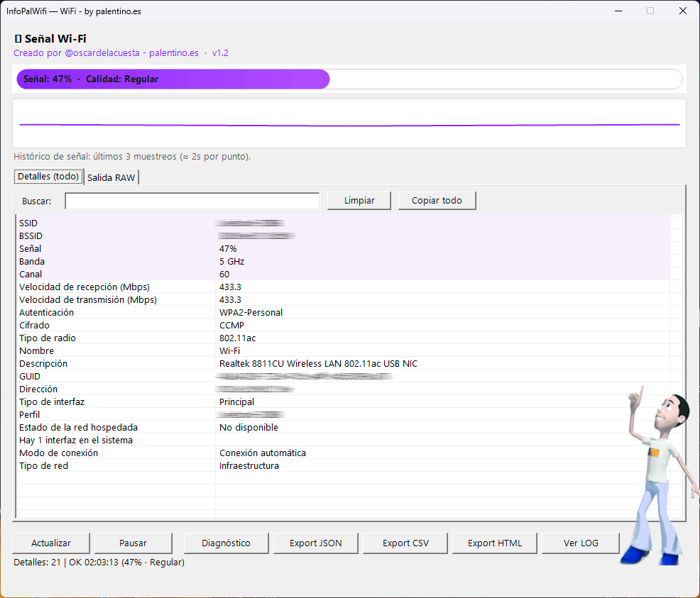700x598 pixels.
Task: Open the Detalles (todo) tab
Action: (x=48, y=177)
